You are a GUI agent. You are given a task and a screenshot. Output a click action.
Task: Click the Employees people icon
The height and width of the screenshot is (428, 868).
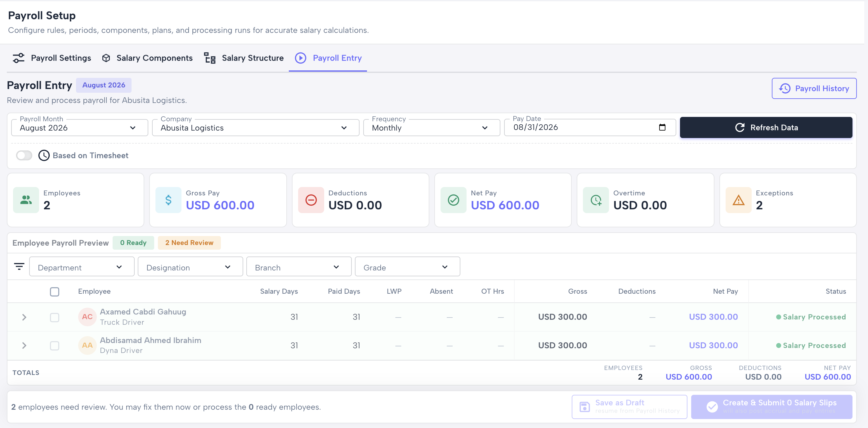tap(26, 200)
